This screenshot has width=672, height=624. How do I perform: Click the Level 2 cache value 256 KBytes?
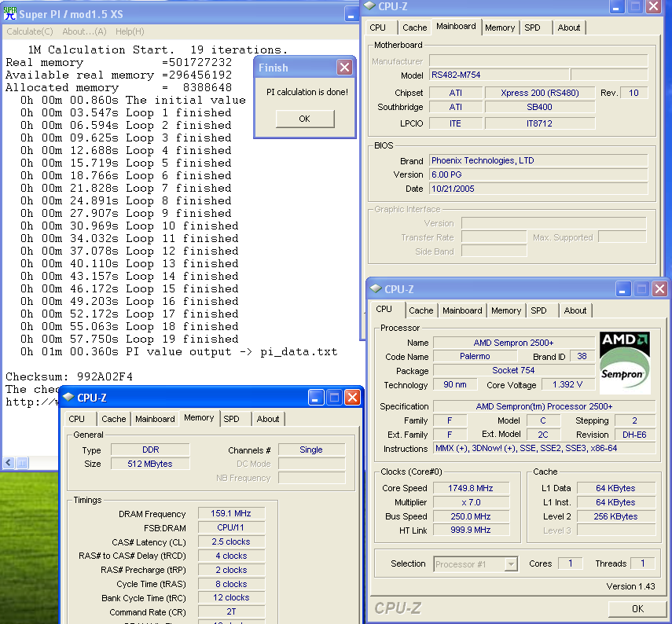(616, 516)
